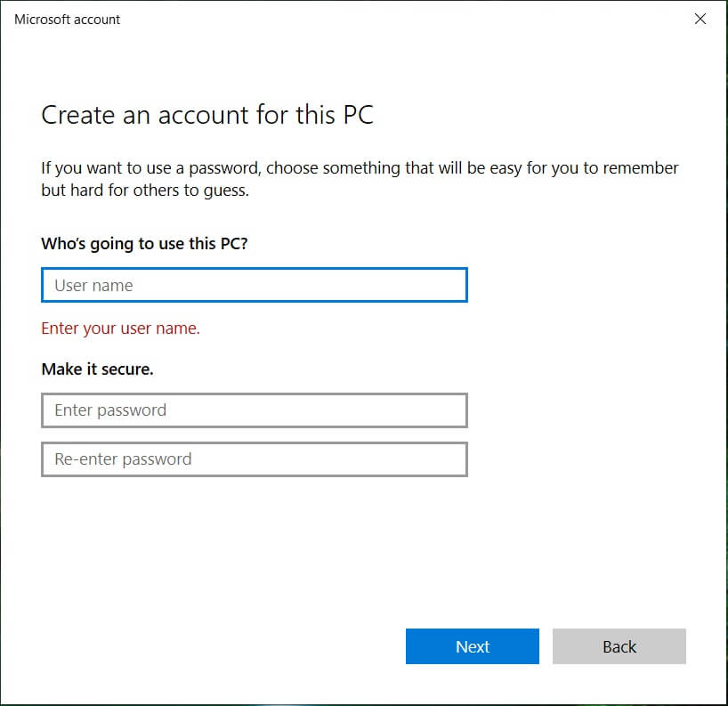Click the 'Create an account for this PC' heading
Viewport: 728px width, 706px height.
[207, 116]
